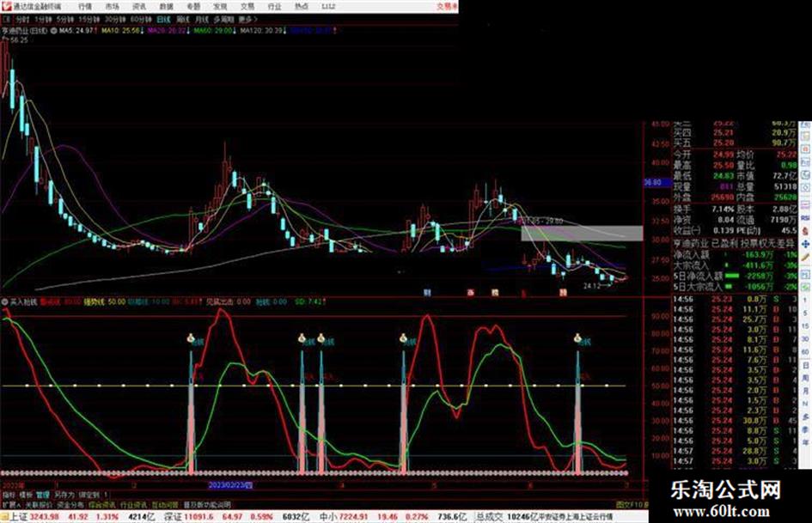Select the 周线 period tab
Image resolution: width=812 pixels, height=523 pixels.
[183, 19]
